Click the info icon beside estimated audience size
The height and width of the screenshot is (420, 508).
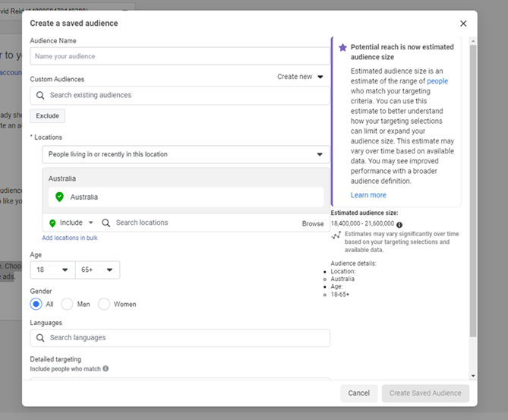point(399,225)
